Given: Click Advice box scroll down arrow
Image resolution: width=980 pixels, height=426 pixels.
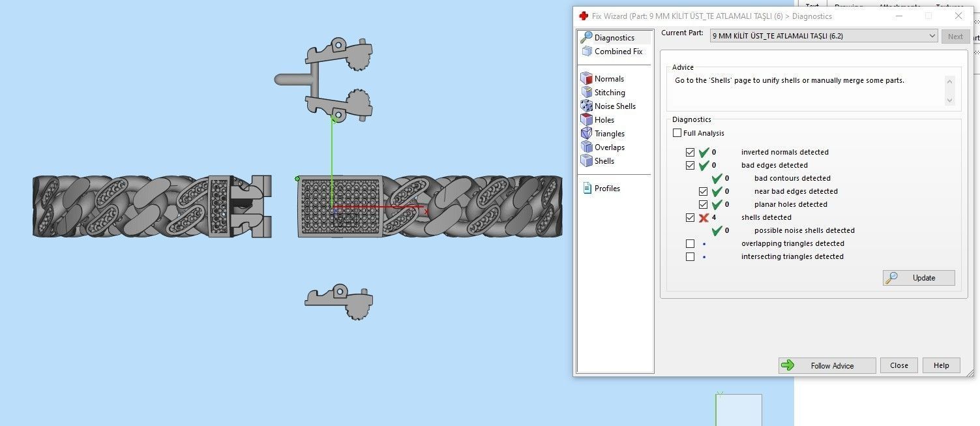Looking at the screenshot, I should 949,100.
